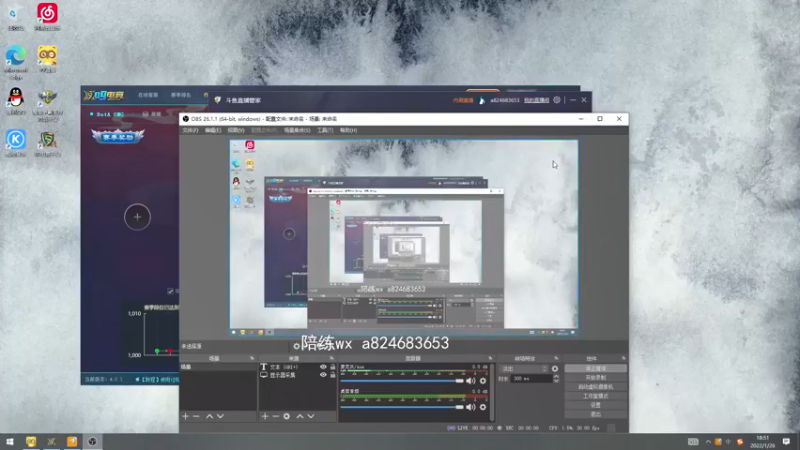
Task: Toggle lock on text (GDI+) source
Action: point(333,367)
